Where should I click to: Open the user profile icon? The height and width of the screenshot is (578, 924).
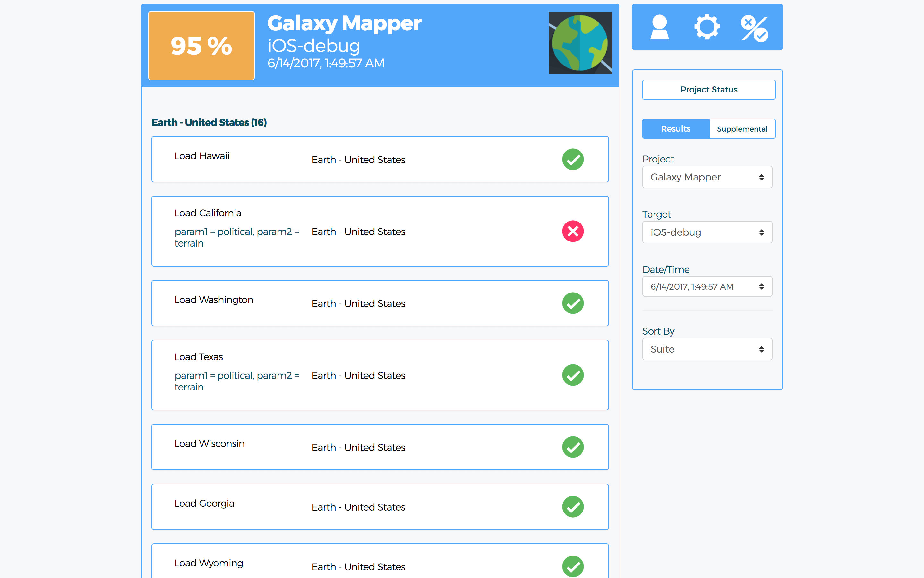pos(659,27)
